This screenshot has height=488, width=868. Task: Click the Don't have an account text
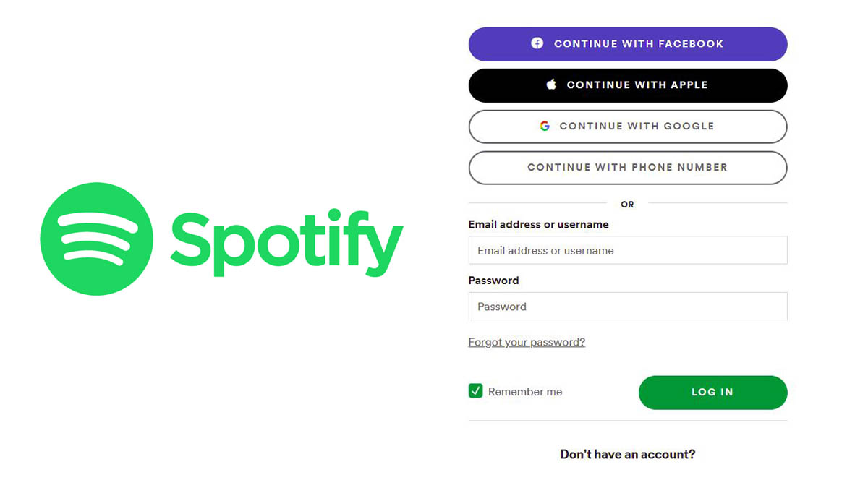(628, 454)
